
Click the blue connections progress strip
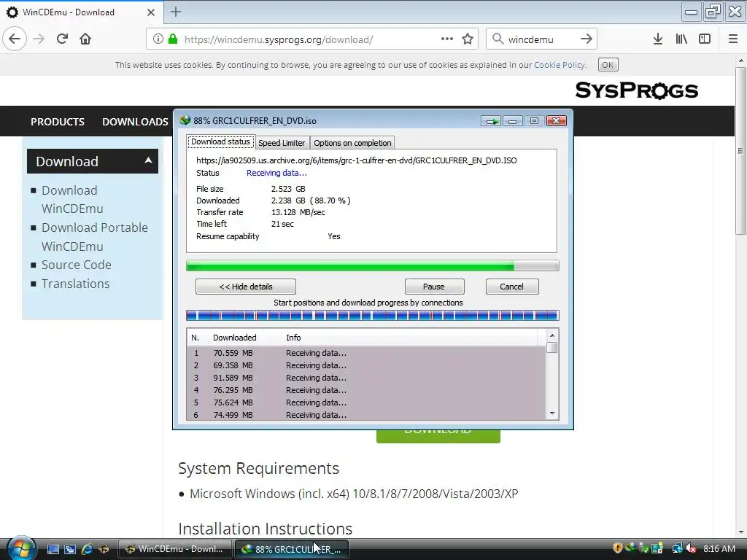tap(373, 315)
